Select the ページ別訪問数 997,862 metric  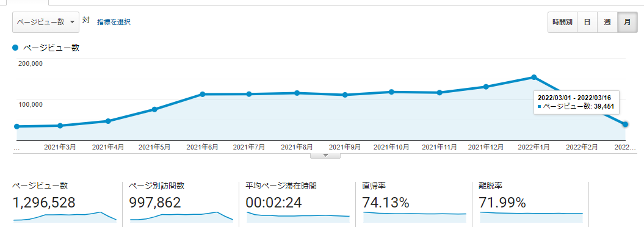[x=181, y=203]
